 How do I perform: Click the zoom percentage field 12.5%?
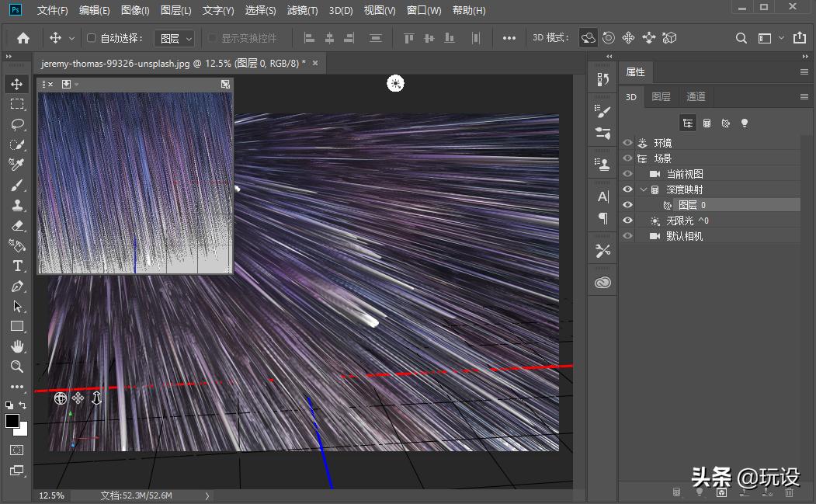point(51,495)
